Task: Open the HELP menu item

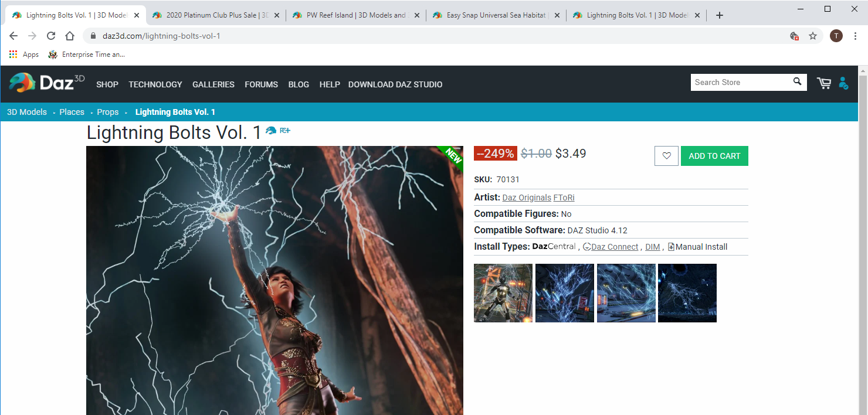Action: coord(330,84)
